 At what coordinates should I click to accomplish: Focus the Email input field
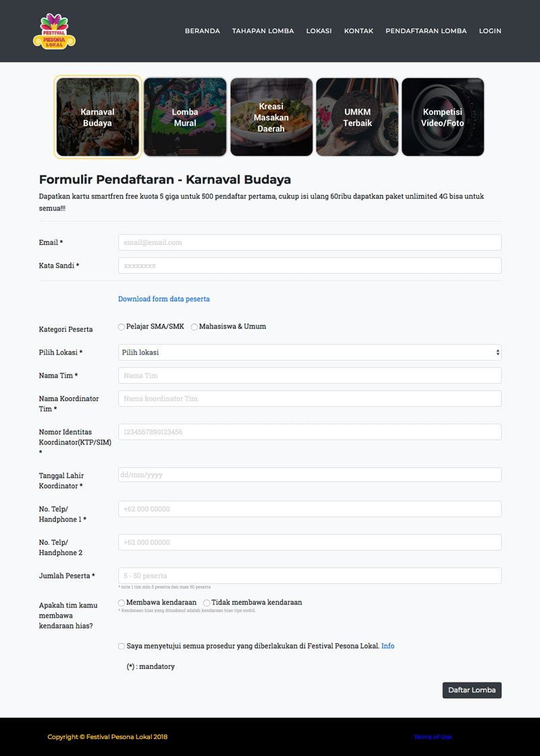(310, 243)
